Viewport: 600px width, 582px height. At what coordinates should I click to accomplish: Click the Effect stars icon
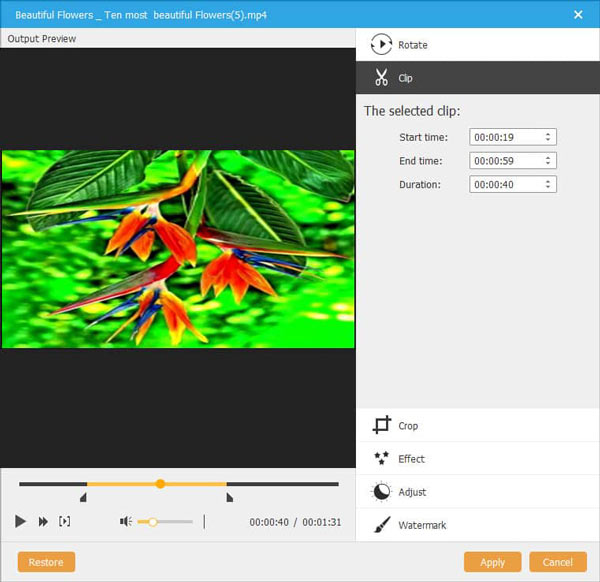pos(381,459)
